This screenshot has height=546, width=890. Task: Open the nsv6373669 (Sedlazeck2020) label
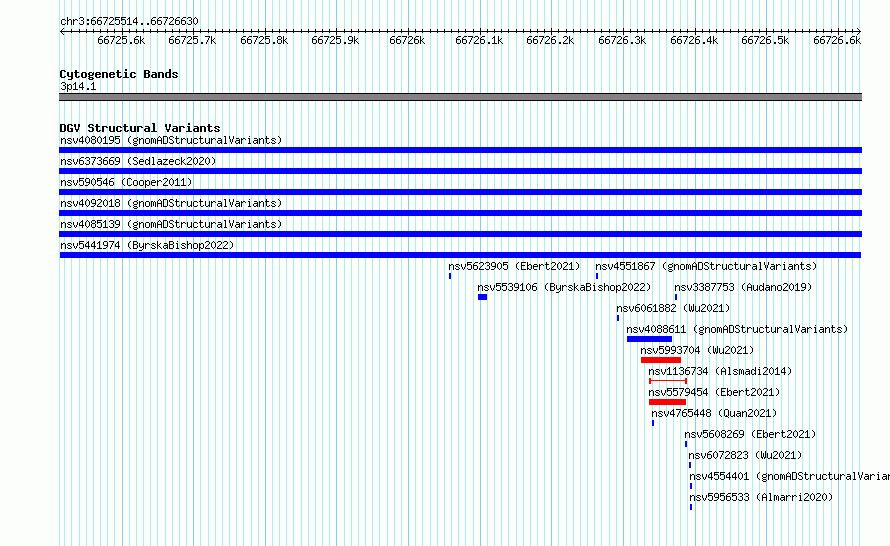138,161
